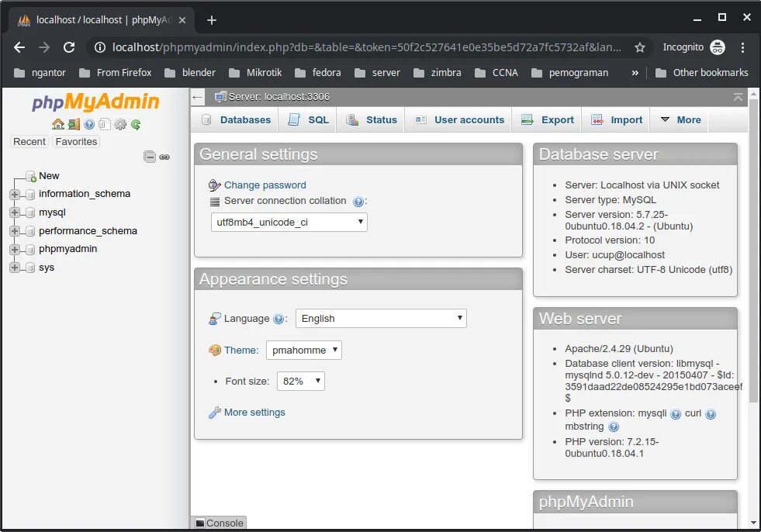Open the CCNA bookmarks folder
The width and height of the screenshot is (761, 532).
(496, 73)
